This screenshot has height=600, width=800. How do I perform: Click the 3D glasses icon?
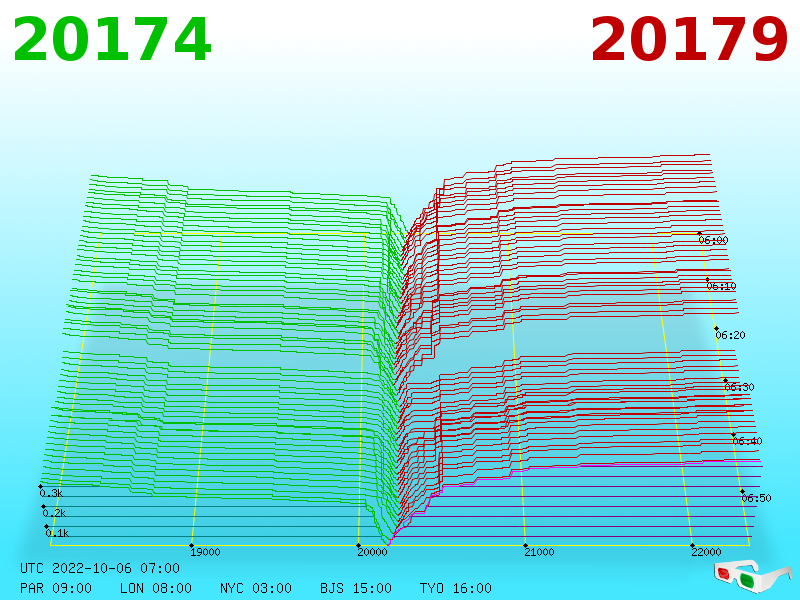click(x=752, y=575)
